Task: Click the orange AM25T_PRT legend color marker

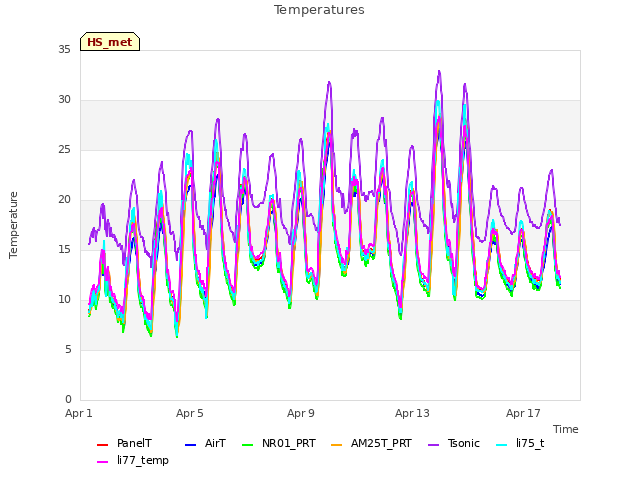Action: tap(337, 444)
